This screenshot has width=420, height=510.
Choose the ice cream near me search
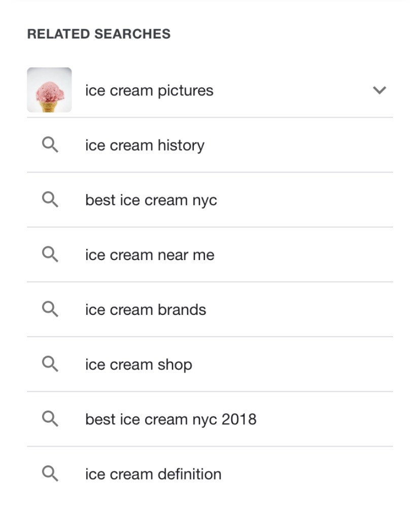[x=150, y=255]
